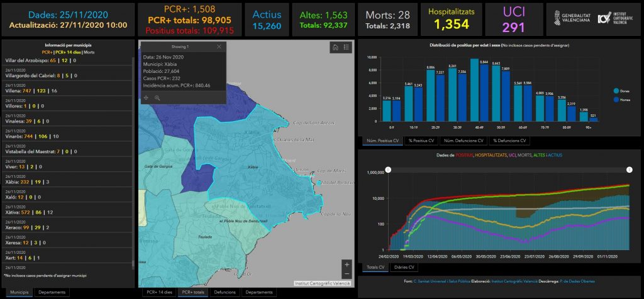Click the pan icon in the popup
The width and height of the screenshot is (644, 299).
[x=147, y=97]
